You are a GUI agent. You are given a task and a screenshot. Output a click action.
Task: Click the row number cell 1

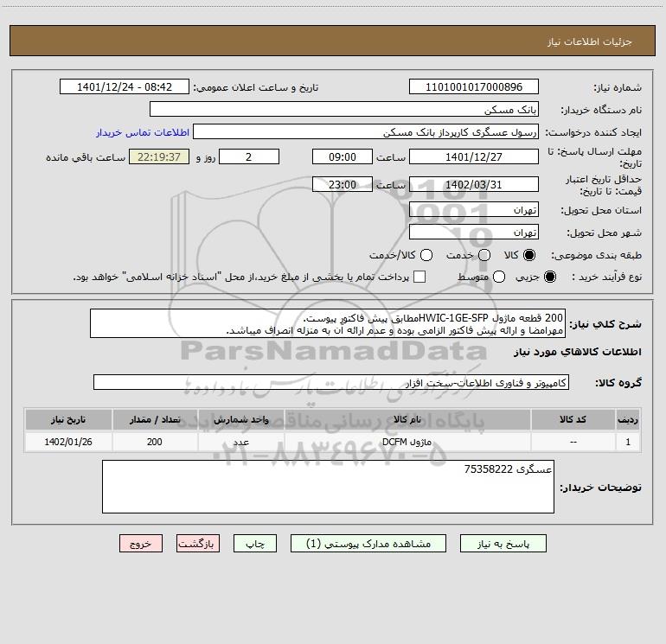click(x=628, y=442)
